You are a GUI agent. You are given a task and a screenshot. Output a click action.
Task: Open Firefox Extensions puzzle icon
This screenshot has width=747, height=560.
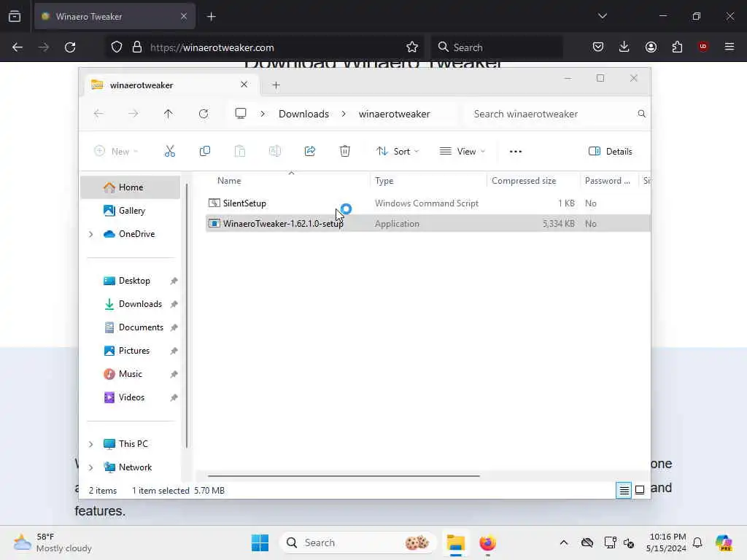(677, 47)
